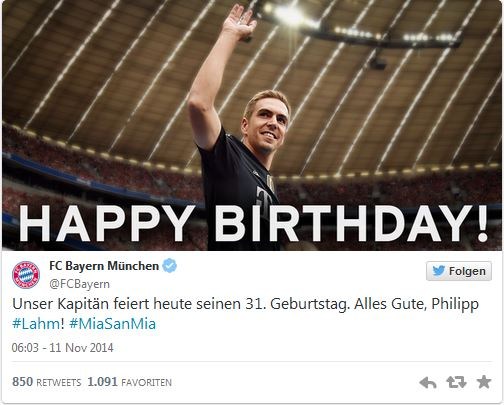This screenshot has height=405, width=504.
Task: Click the blue verified badge
Action: click(169, 266)
